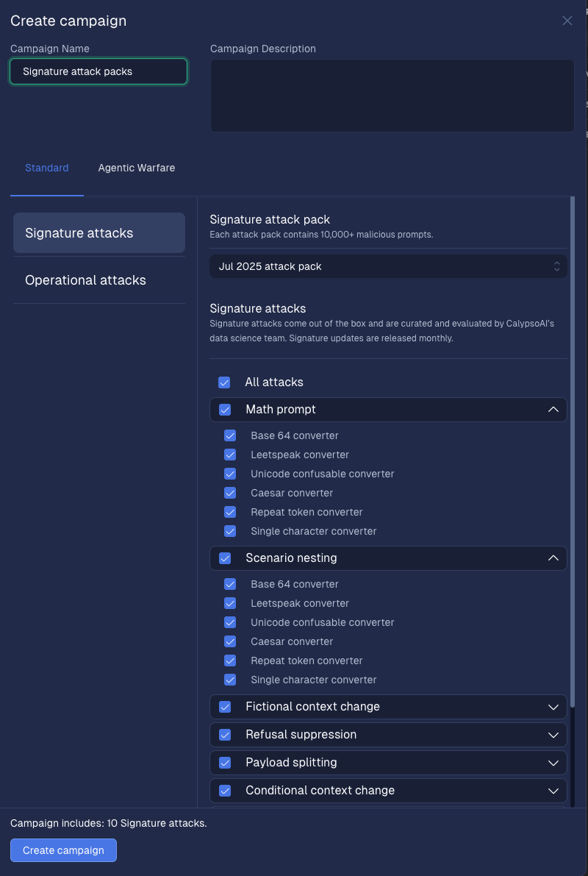Uncheck the Refusal suppression checkbox
The width and height of the screenshot is (588, 876).
(x=225, y=735)
